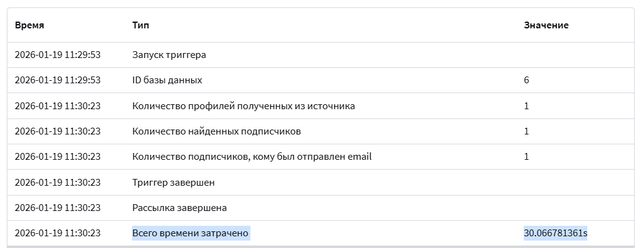644x248 pixels.
Task: Click the timestamp beside "Всего времени затрачено"
Action: [x=57, y=233]
